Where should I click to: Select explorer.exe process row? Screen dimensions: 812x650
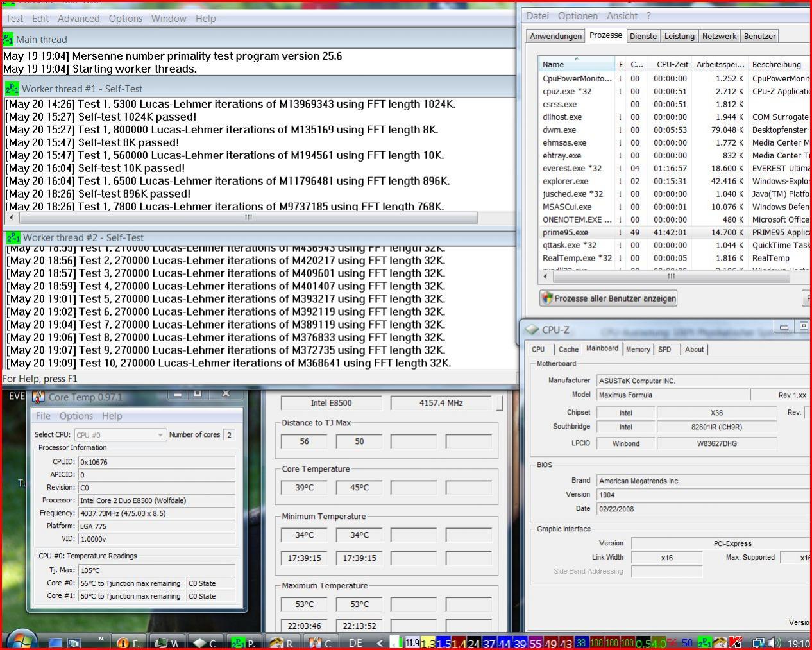[673, 181]
